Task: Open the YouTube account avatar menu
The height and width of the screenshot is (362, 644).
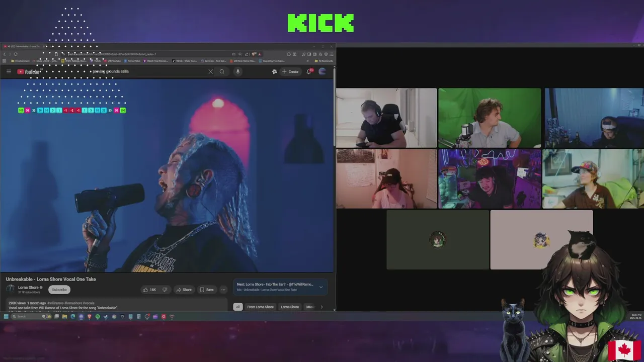Action: pos(322,71)
